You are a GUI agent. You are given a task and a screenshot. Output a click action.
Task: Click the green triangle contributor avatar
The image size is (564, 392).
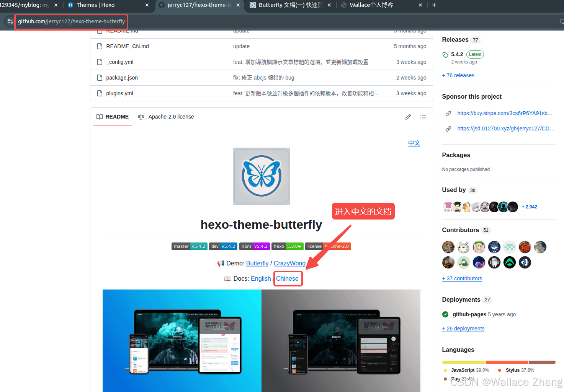(x=510, y=262)
